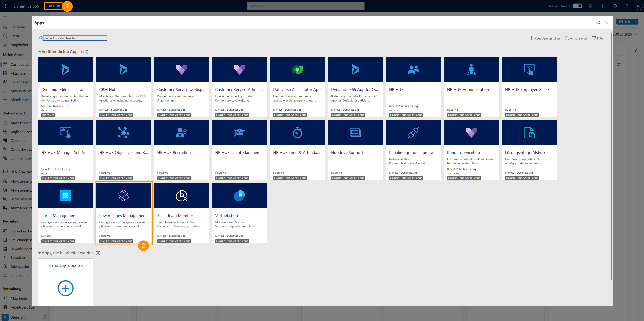Open more options for Power Pages Management tile
The width and height of the screenshot is (644, 321).
(x=146, y=211)
